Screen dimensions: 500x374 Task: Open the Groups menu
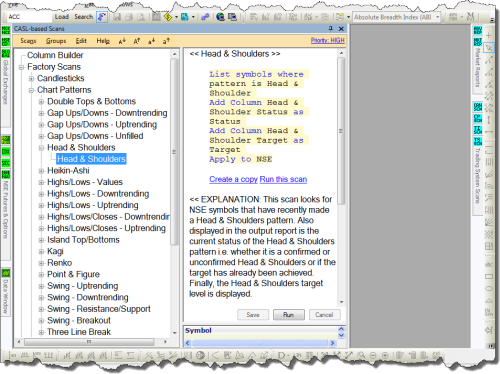[x=56, y=41]
